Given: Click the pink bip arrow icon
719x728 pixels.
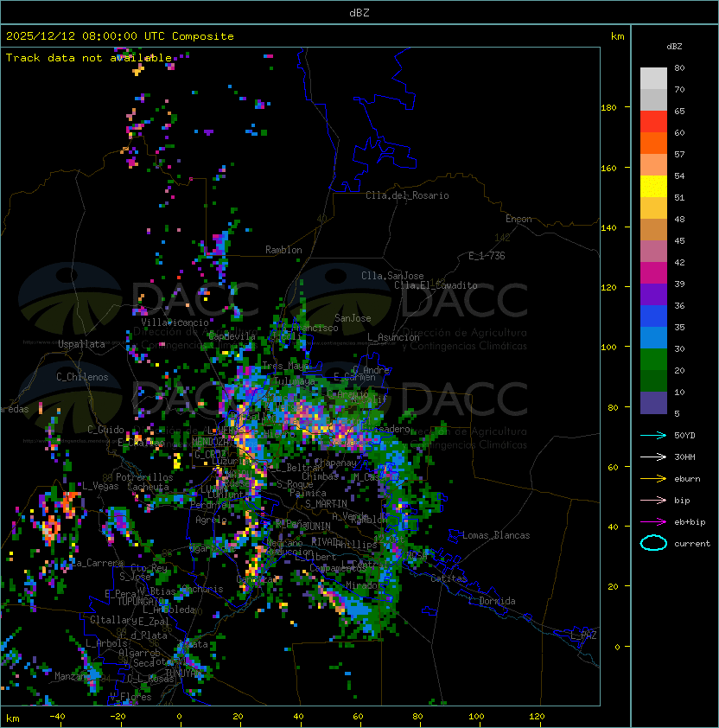Looking at the screenshot, I should pos(653,500).
